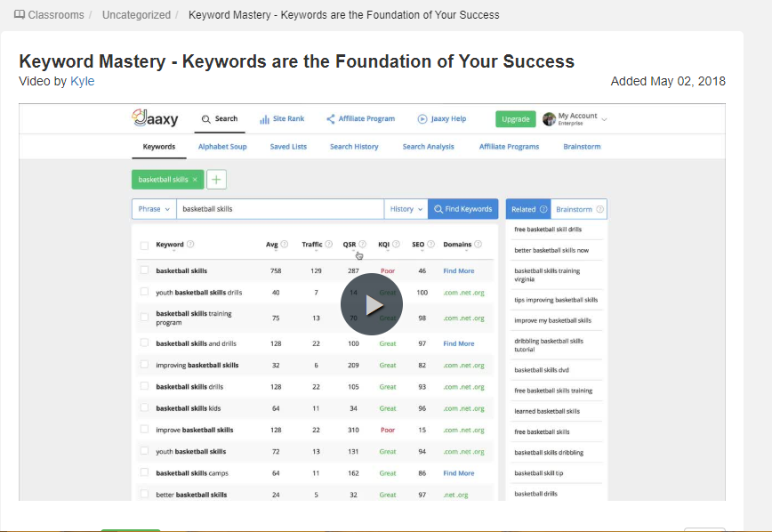
Task: Open Kyle's profile link
Action: pos(82,81)
